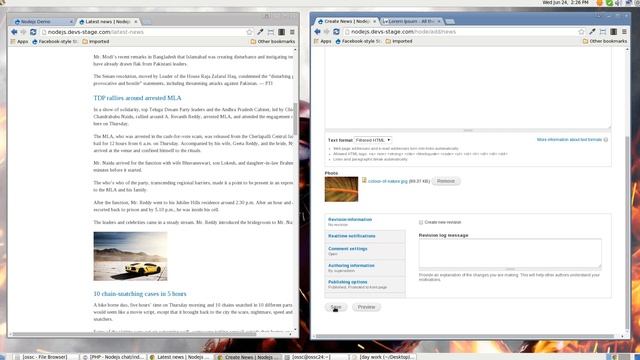Click the help icon beside text formats link
Screen dimensions: 640x360
pos(606,140)
